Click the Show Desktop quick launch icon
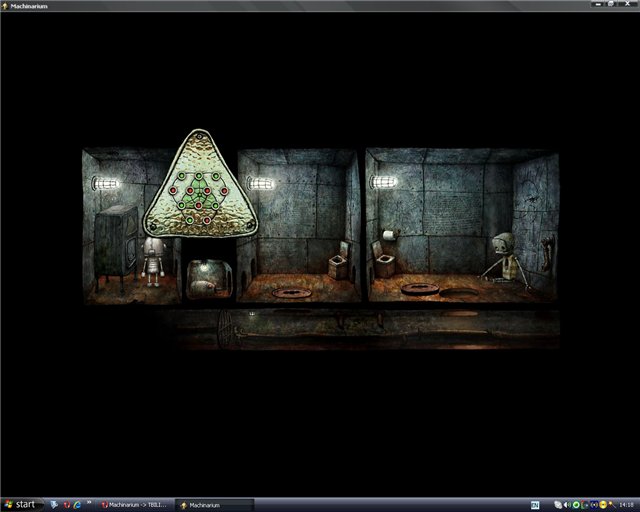 click(54, 505)
